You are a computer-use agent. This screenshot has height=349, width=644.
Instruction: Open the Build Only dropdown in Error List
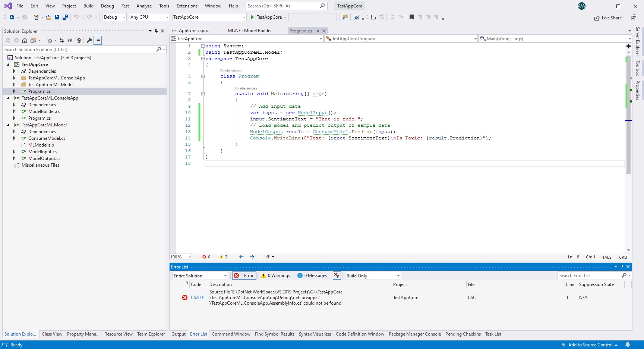tap(372, 276)
